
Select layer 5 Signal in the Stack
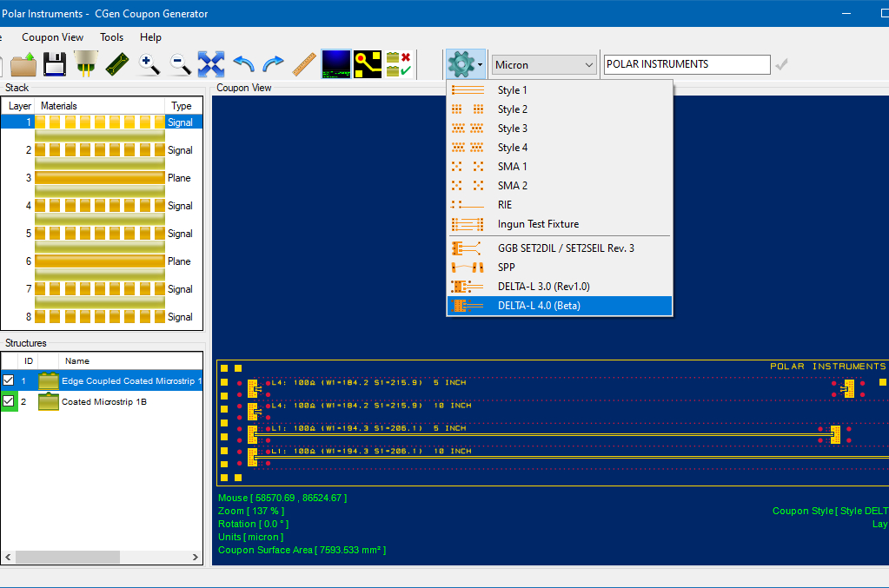[x=102, y=234]
